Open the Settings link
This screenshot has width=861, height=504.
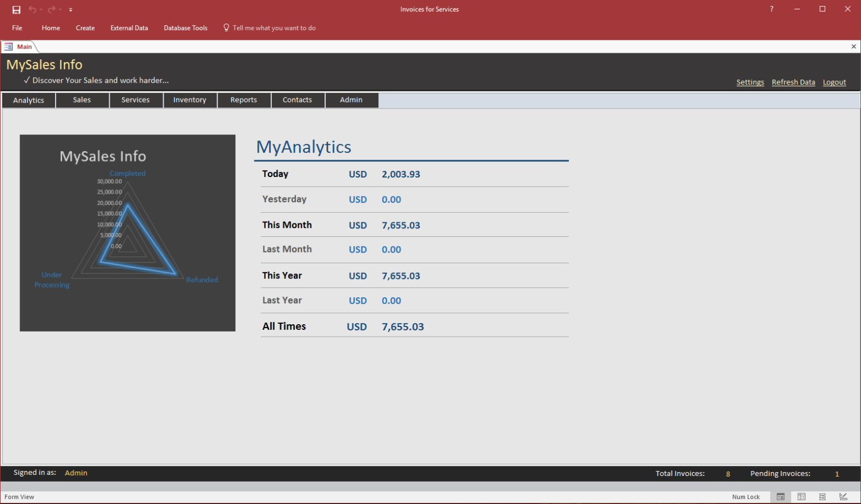tap(750, 82)
